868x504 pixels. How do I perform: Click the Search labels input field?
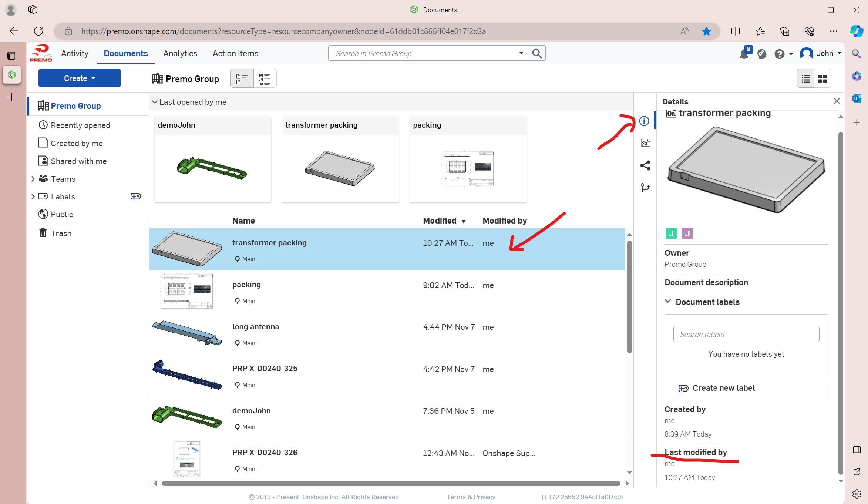click(746, 334)
